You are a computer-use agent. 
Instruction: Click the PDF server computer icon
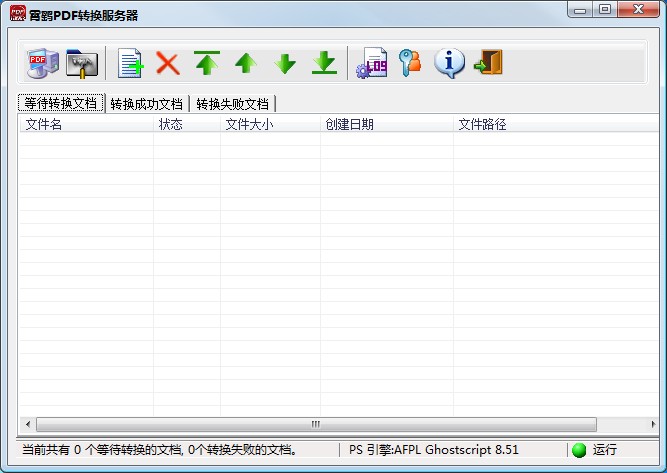(43, 63)
